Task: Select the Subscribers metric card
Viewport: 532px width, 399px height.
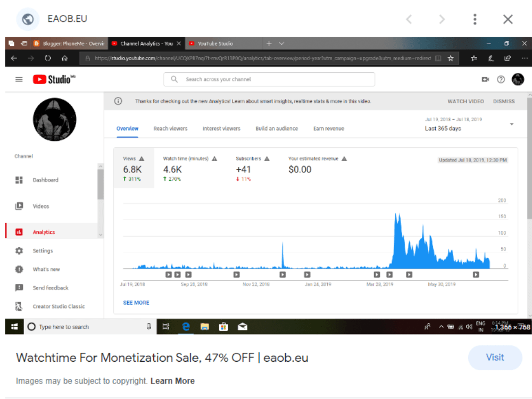Action: [253, 168]
